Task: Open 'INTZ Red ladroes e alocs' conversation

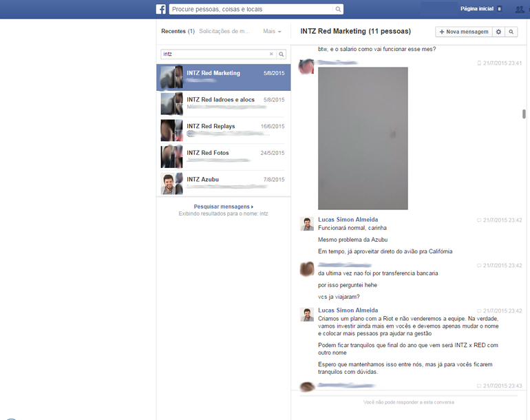Action: pyautogui.click(x=224, y=104)
